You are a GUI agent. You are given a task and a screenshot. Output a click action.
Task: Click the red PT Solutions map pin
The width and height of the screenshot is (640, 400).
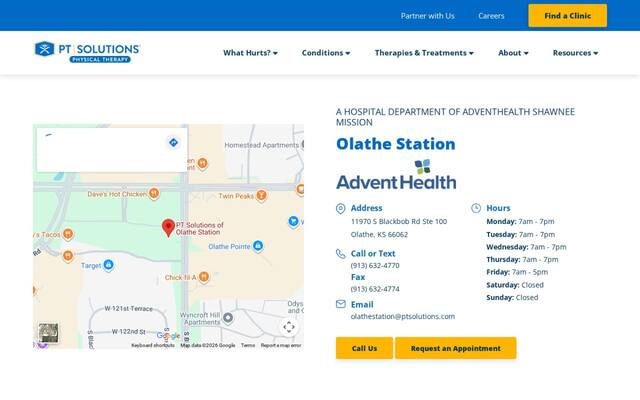click(168, 228)
